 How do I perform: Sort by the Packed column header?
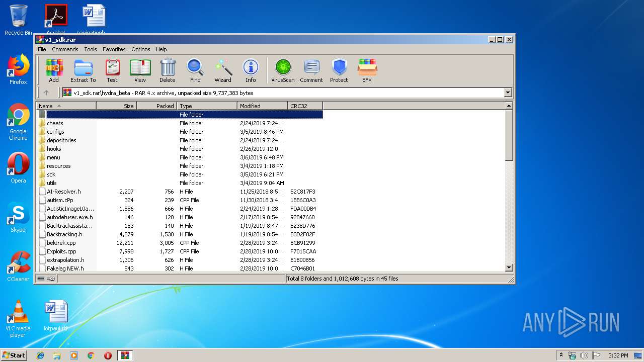pos(156,106)
